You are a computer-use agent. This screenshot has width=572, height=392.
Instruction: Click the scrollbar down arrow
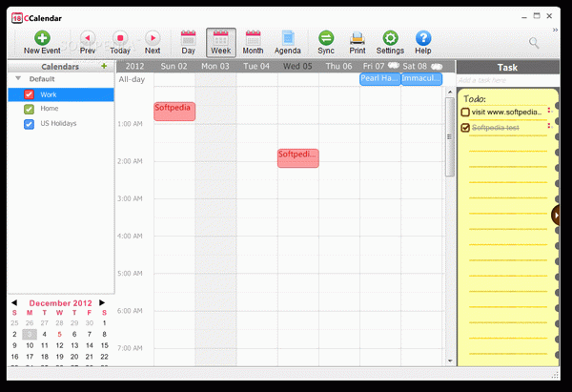[450, 361]
